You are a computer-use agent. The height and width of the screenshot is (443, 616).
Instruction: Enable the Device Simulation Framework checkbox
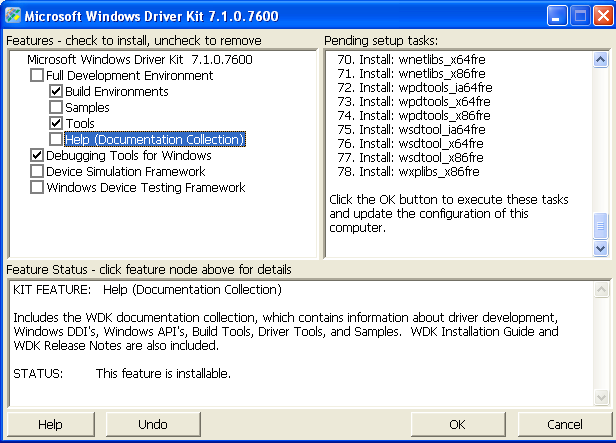pos(37,171)
